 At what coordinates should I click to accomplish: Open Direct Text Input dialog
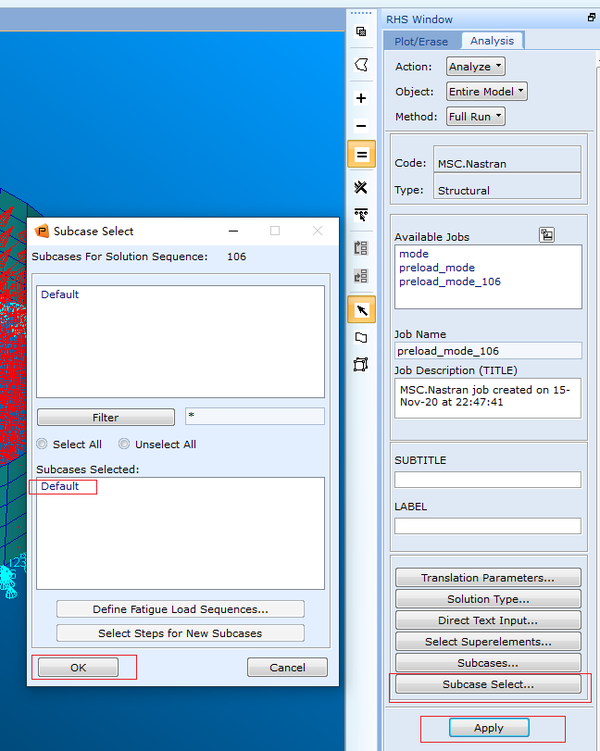488,620
